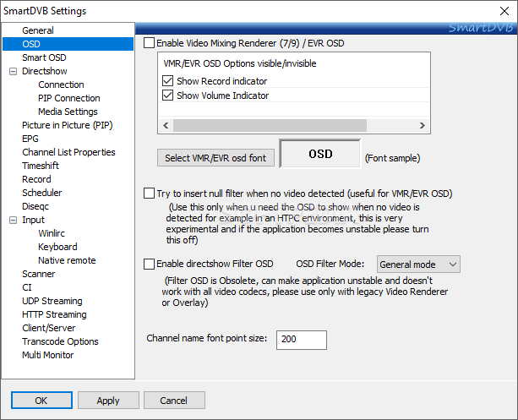Screen dimensions: 518x420
Task: Open PIP Connection settings
Action: pyautogui.click(x=69, y=98)
